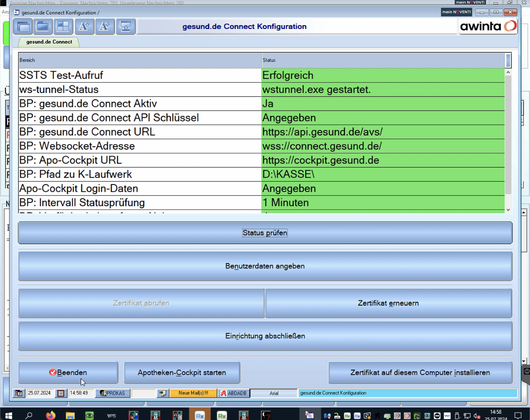Click the four-pane tile layout toolbar icon
Viewport: 530px width, 420px height.
pos(63,26)
